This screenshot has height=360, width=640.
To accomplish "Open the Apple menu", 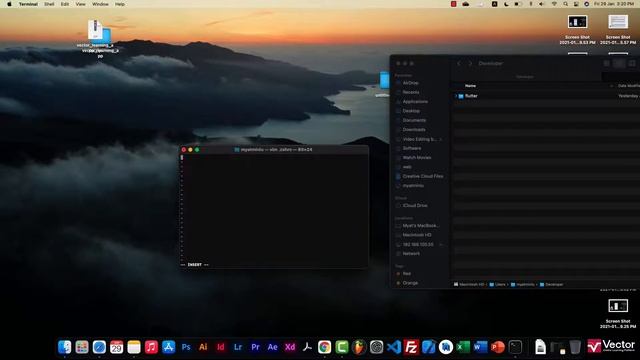I will (9, 4).
